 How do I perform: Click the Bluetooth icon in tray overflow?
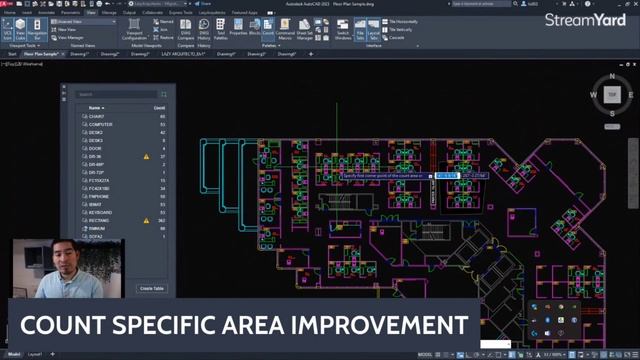click(x=547, y=320)
